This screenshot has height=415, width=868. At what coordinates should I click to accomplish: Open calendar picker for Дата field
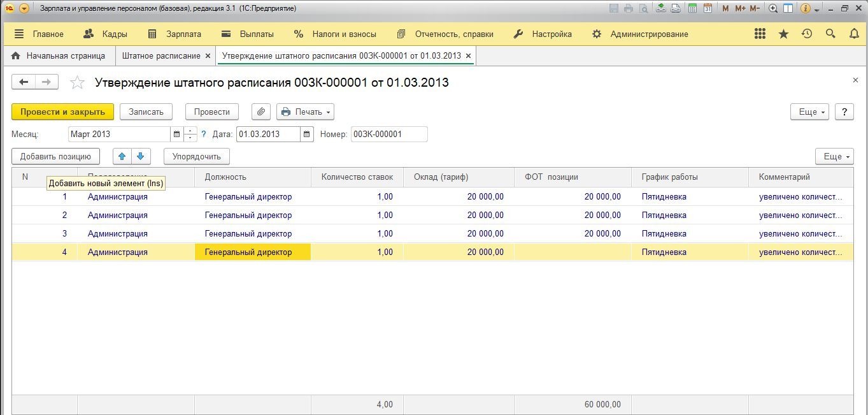307,134
